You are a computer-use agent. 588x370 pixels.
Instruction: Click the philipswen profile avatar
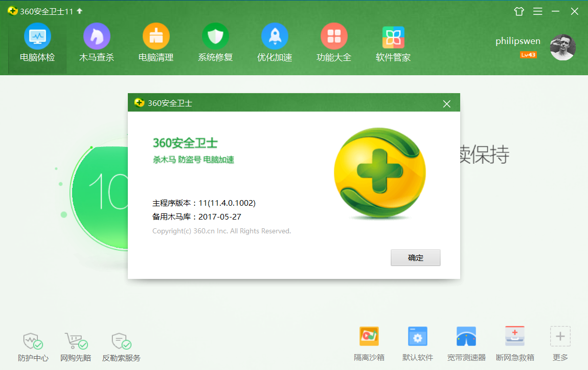[x=562, y=48]
